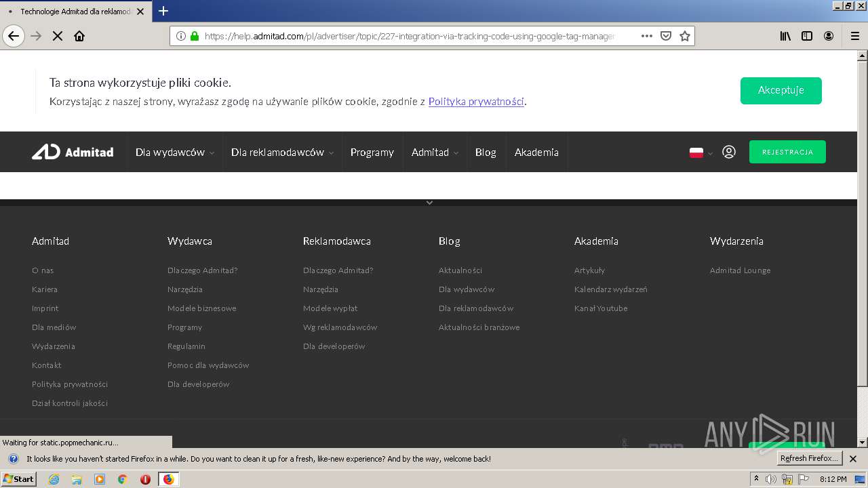Open the Polish flag language selector
Screen dimensions: 868x488
(701, 152)
